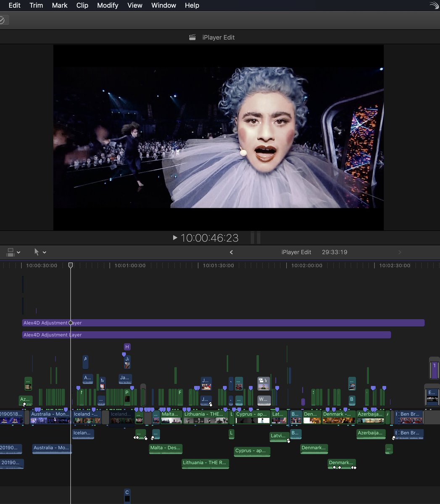440x504 pixels.
Task: Open the Window menu
Action: pyautogui.click(x=163, y=5)
